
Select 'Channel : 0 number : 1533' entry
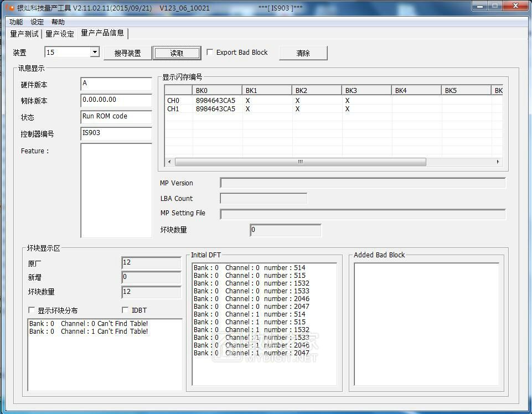(251, 291)
